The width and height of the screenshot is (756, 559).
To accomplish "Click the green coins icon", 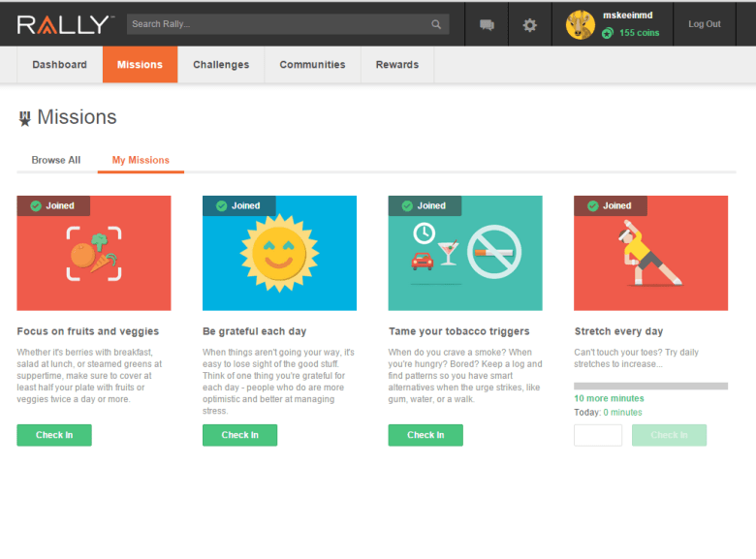I will 608,33.
